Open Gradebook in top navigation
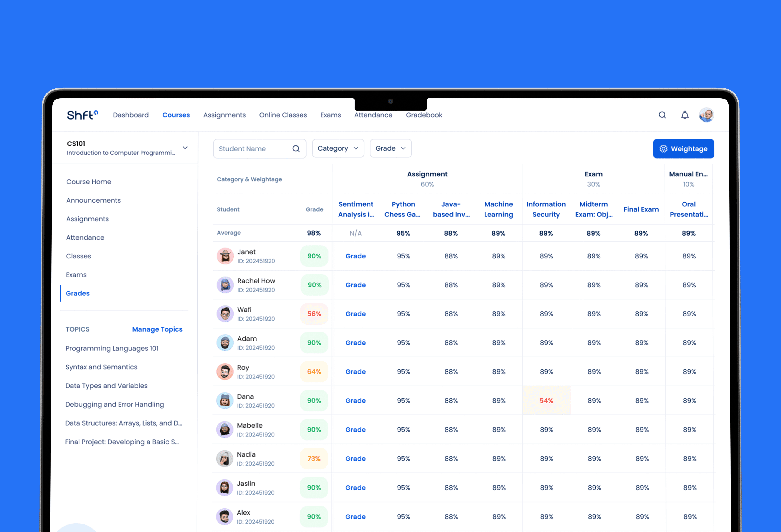Image resolution: width=781 pixels, height=532 pixels. pos(424,115)
